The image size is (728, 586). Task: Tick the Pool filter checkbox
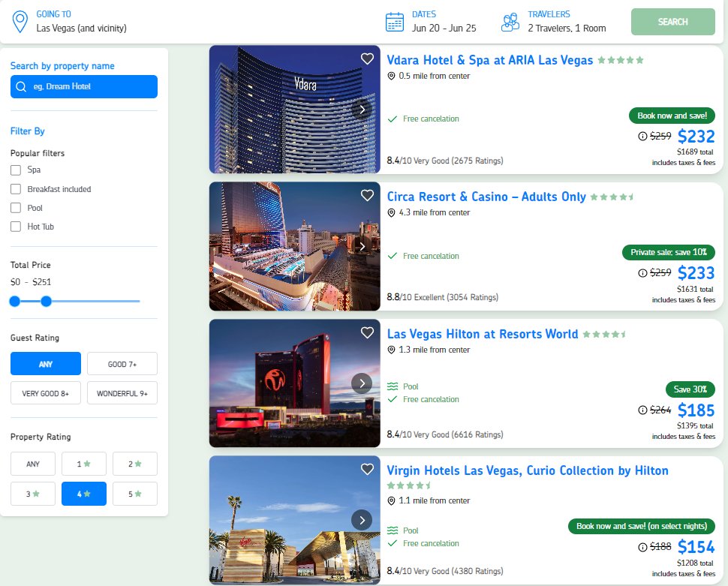tap(16, 208)
